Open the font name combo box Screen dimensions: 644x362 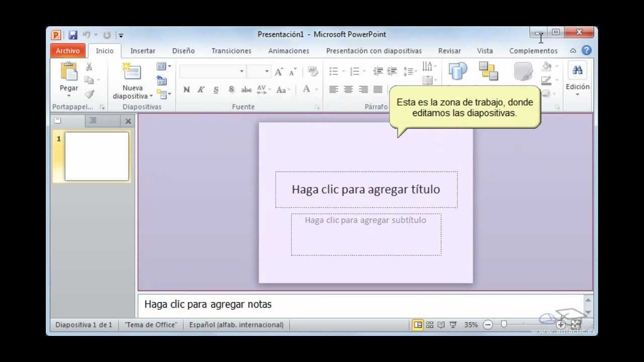point(212,71)
